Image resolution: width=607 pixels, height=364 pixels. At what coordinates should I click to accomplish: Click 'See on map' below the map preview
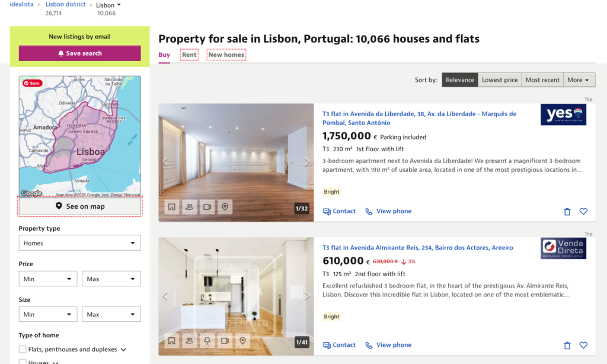tap(79, 206)
